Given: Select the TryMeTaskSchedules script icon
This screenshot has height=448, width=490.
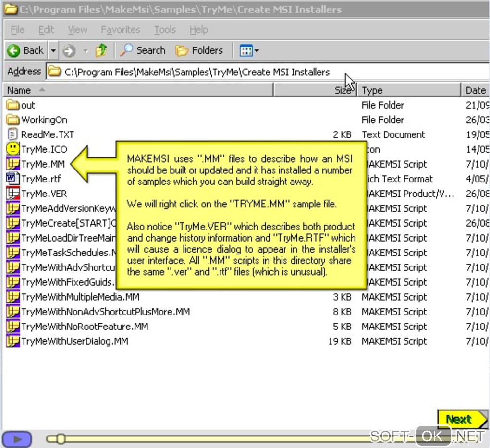Looking at the screenshot, I should pos(13,252).
